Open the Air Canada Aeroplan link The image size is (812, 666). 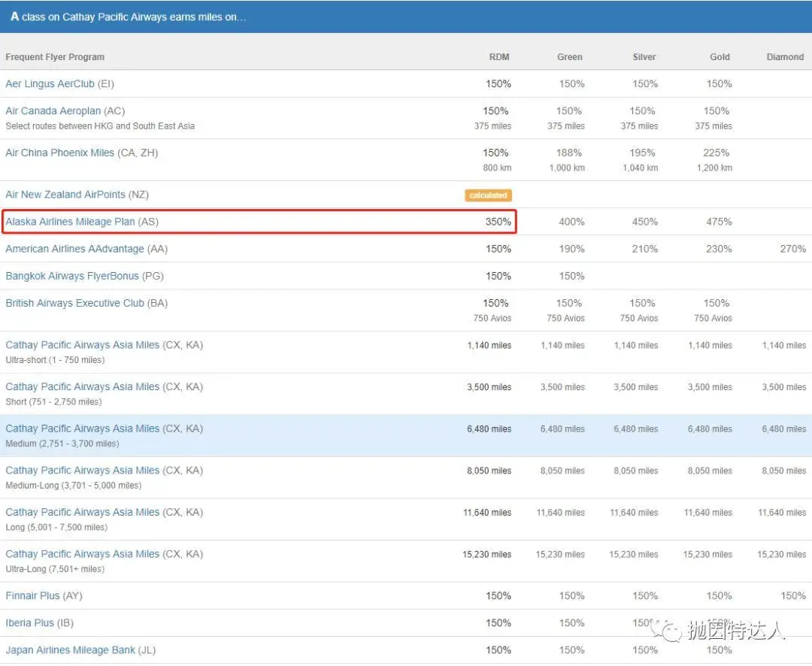53,111
